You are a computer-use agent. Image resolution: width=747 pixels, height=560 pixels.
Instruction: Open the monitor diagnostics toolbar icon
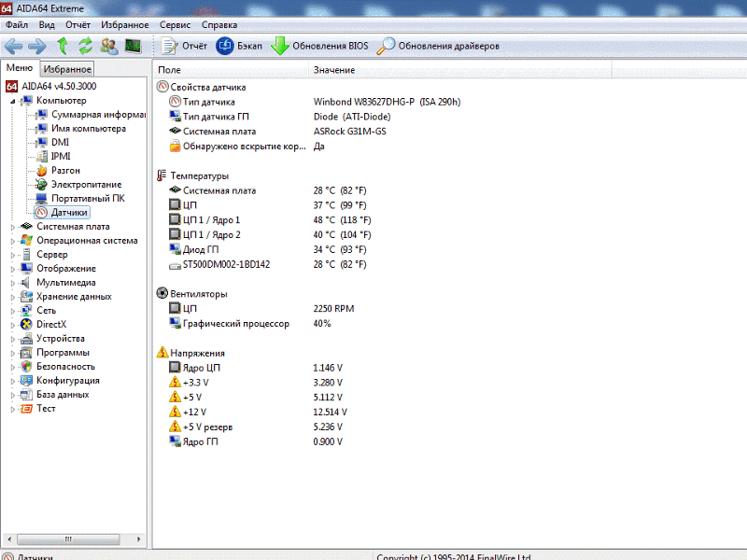pyautogui.click(x=133, y=46)
